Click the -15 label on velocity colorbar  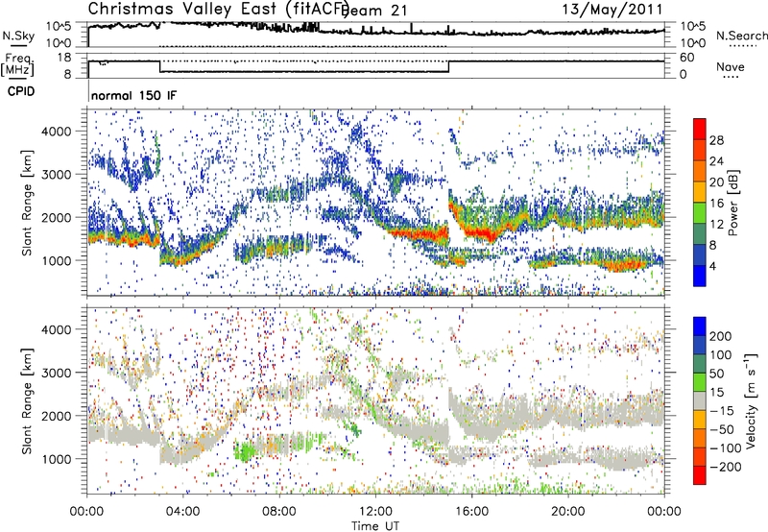click(722, 411)
